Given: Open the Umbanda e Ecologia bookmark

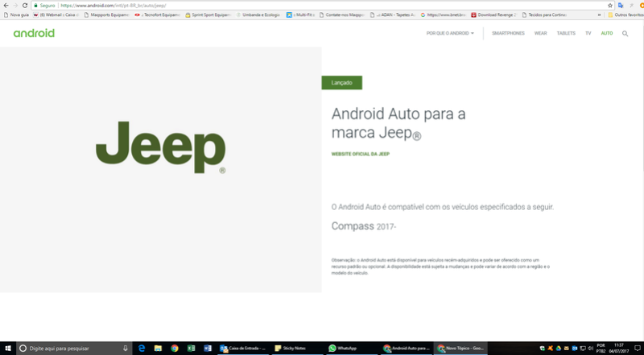Looking at the screenshot, I should pyautogui.click(x=258, y=14).
